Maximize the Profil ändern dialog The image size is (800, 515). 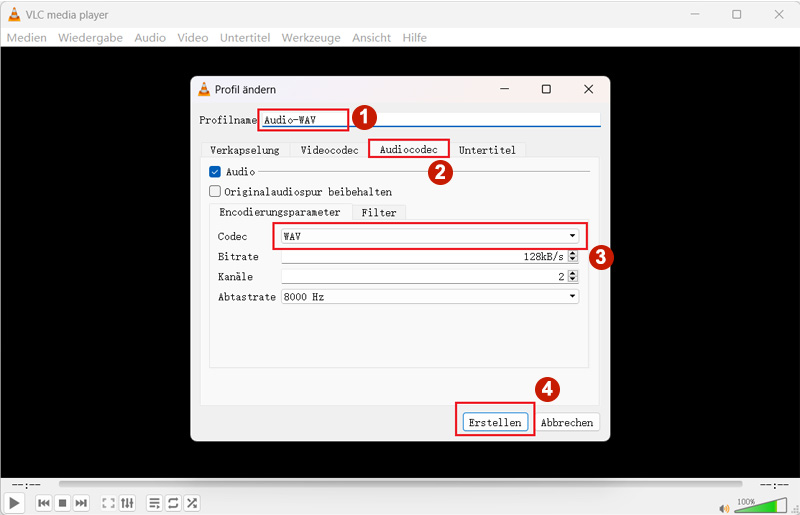pyautogui.click(x=546, y=89)
